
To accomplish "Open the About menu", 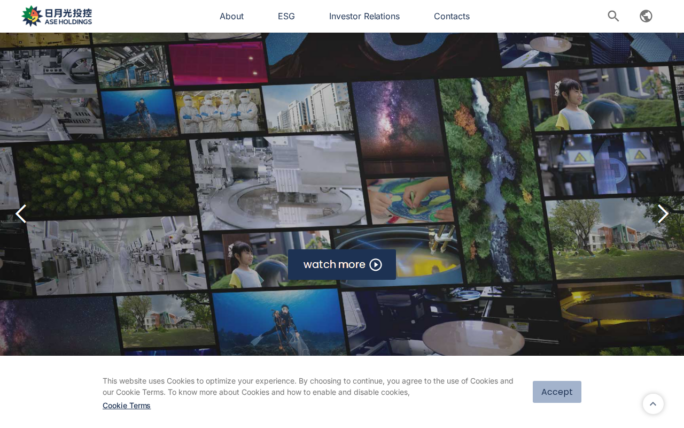I will click(231, 16).
